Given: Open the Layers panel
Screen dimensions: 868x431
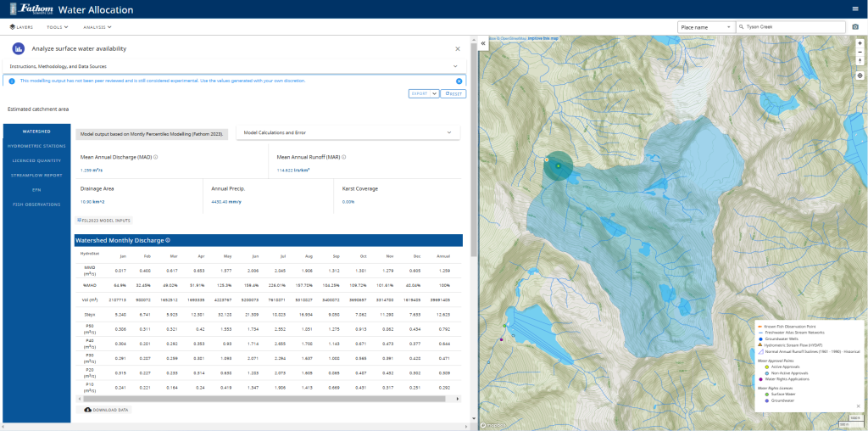Looking at the screenshot, I should (x=21, y=27).
